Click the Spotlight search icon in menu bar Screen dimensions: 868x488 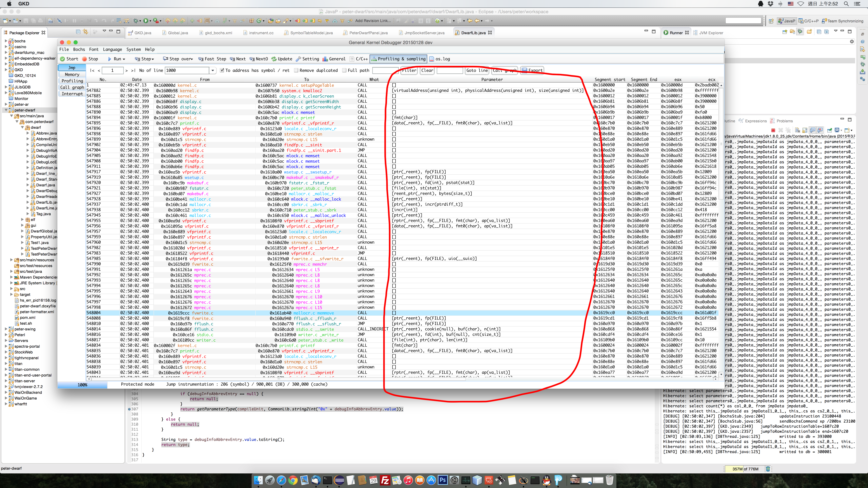tap(846, 4)
